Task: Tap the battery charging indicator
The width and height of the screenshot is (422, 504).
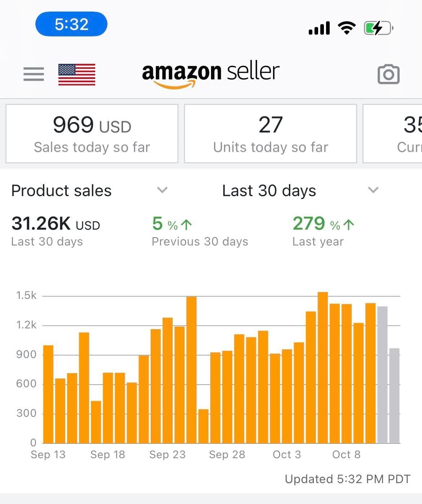Action: click(x=378, y=28)
